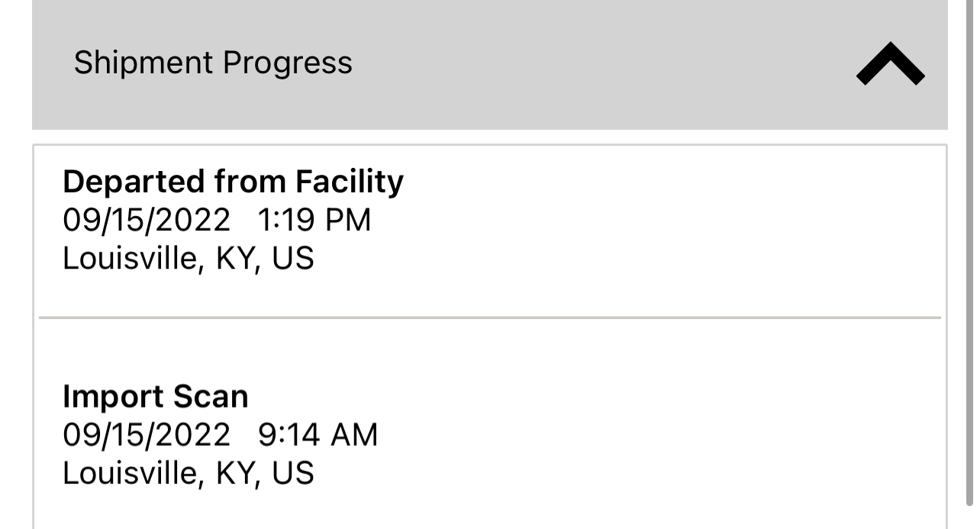980x529 pixels.
Task: Select the Departed from Facility heading
Action: pyautogui.click(x=233, y=182)
